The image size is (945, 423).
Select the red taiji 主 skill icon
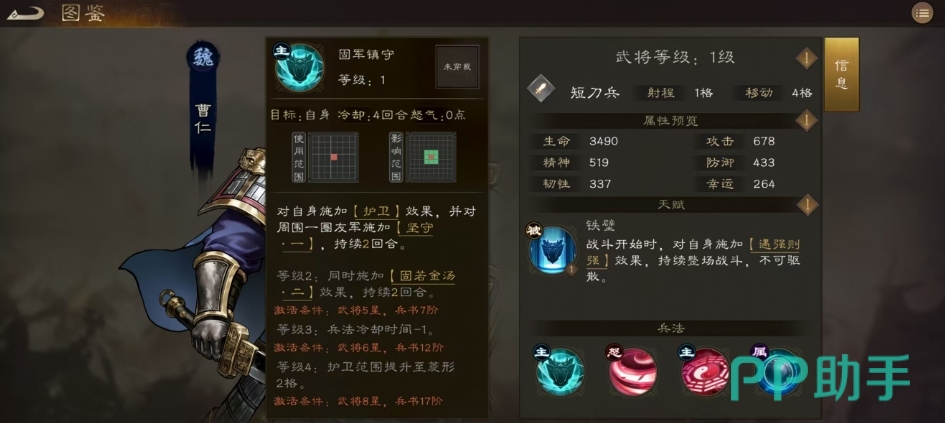[705, 372]
